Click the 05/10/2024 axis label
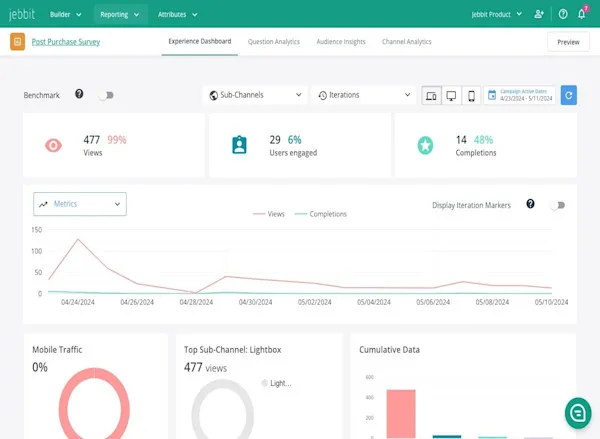This screenshot has height=439, width=600. pos(551,302)
